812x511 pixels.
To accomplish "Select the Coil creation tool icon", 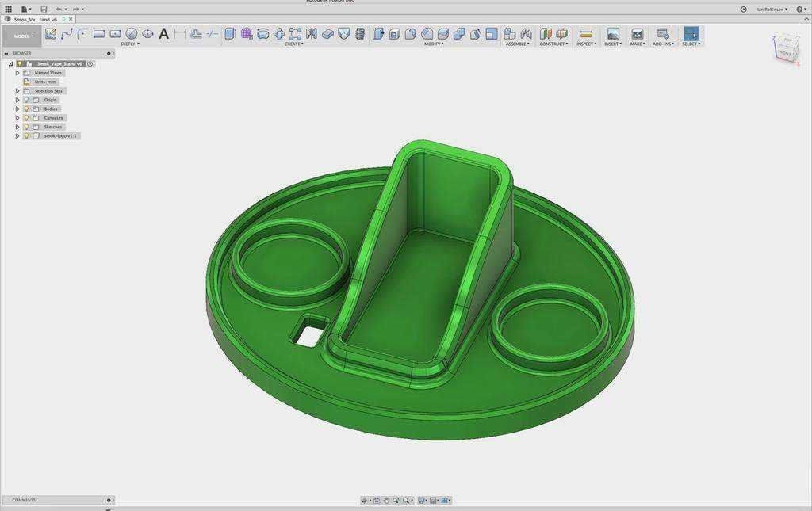I will point(361,33).
